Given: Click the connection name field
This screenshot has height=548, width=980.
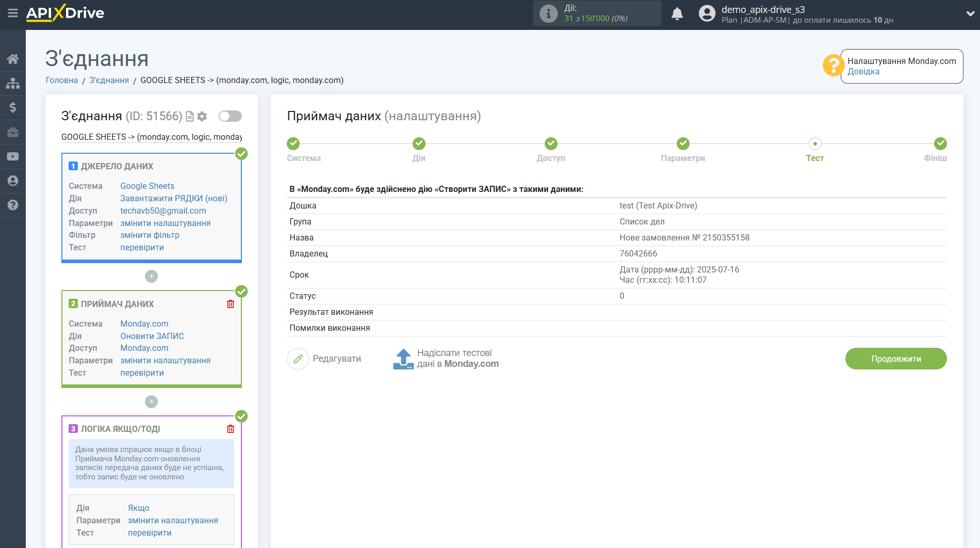Looking at the screenshot, I should [152, 137].
